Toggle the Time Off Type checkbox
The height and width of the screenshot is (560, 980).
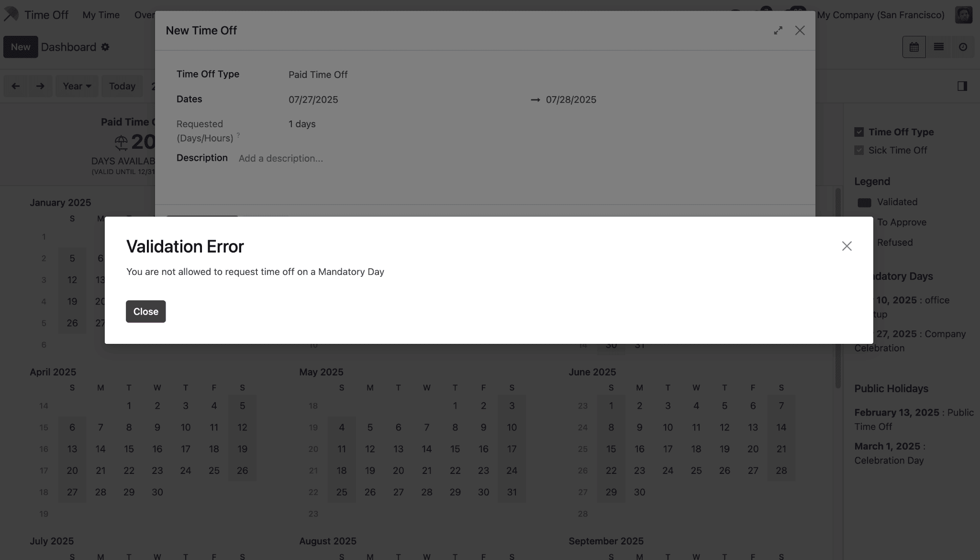859,132
